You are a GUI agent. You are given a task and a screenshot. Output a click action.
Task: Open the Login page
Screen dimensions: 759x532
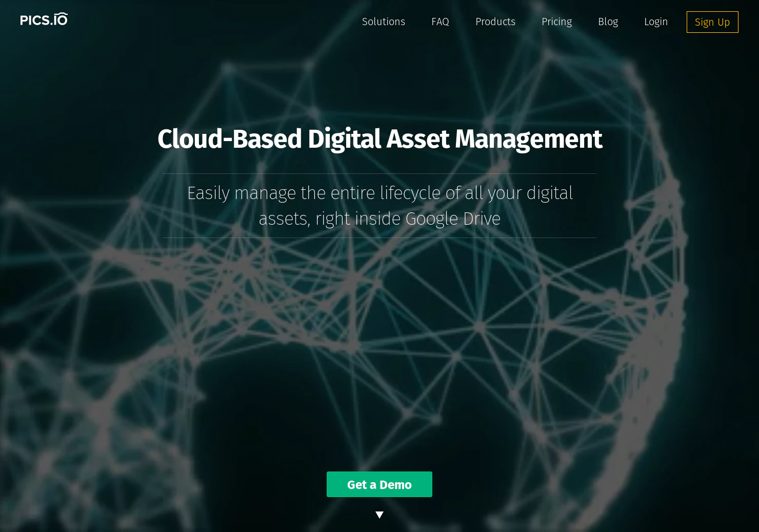[x=656, y=22]
